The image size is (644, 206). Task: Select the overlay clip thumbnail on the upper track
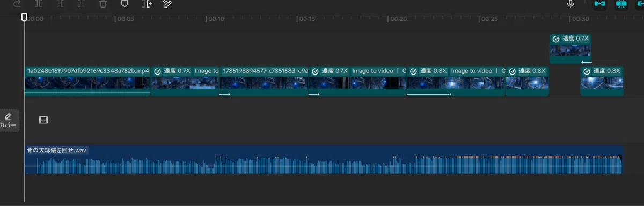pyautogui.click(x=570, y=50)
